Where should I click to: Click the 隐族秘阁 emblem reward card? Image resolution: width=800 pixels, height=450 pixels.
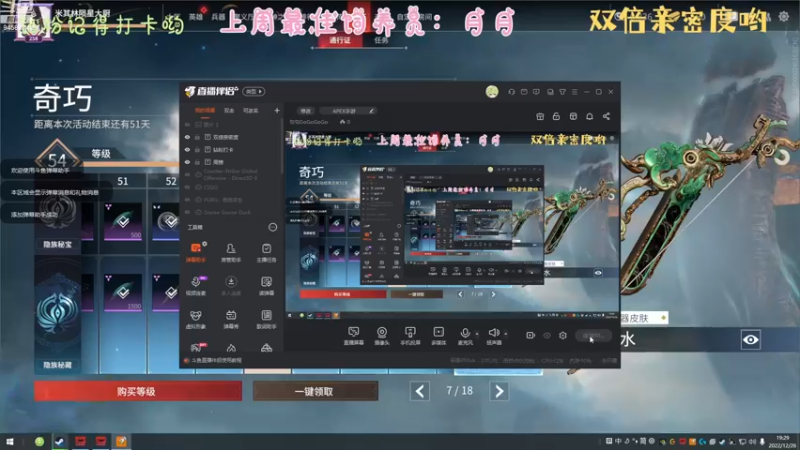[57, 314]
